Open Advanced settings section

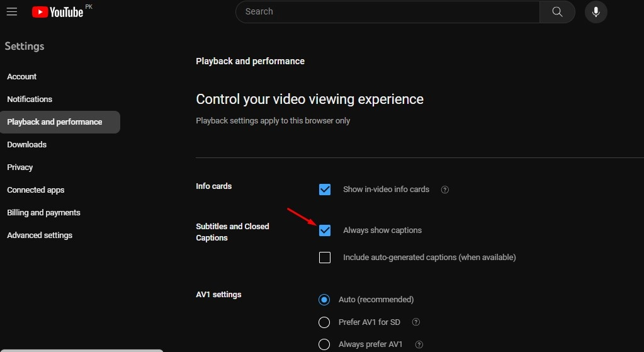[x=40, y=236]
